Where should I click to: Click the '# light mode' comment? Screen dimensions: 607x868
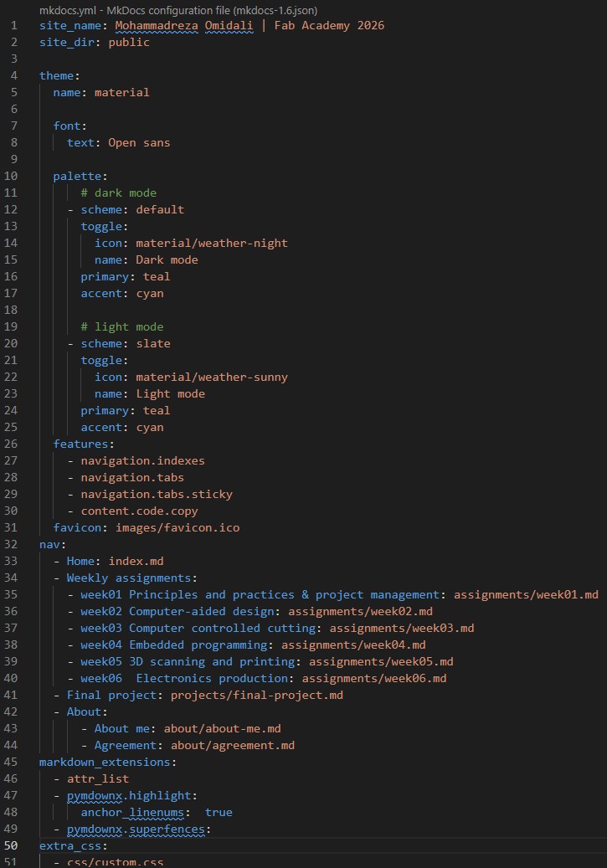click(x=121, y=326)
